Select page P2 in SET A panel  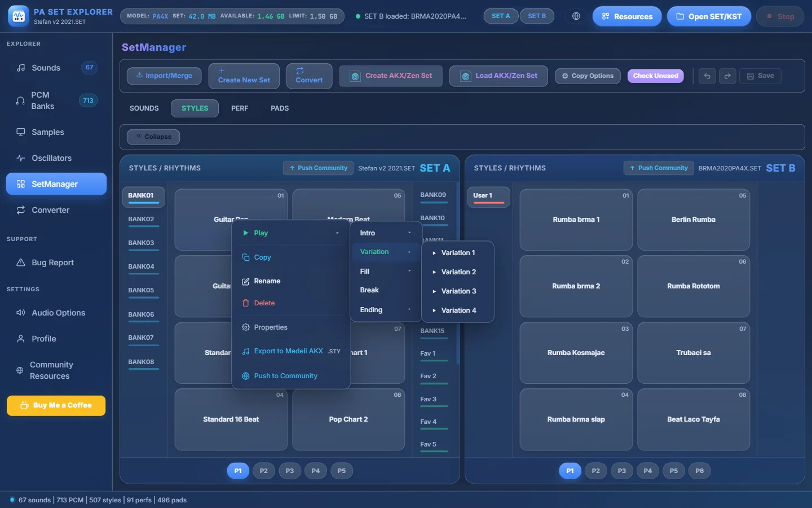click(x=264, y=471)
